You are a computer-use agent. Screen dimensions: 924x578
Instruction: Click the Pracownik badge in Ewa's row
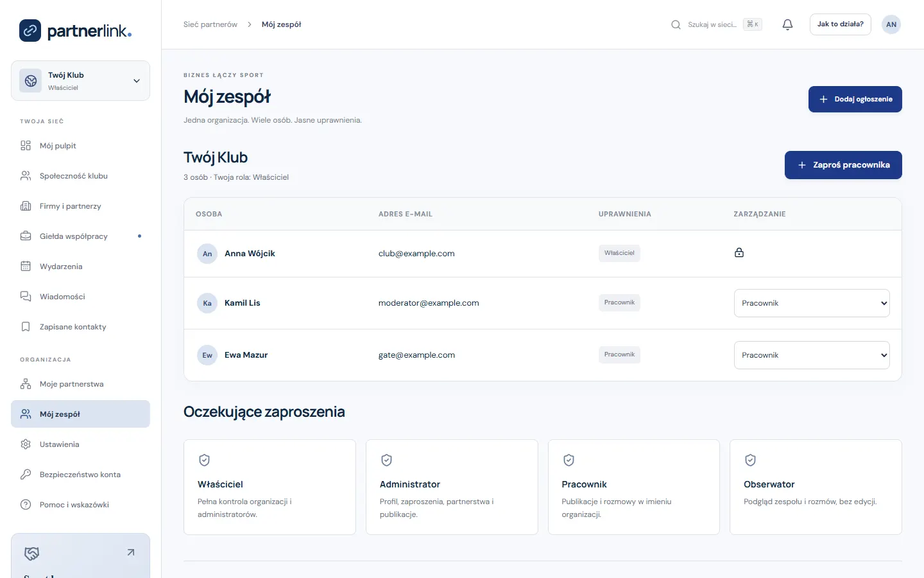(x=619, y=355)
